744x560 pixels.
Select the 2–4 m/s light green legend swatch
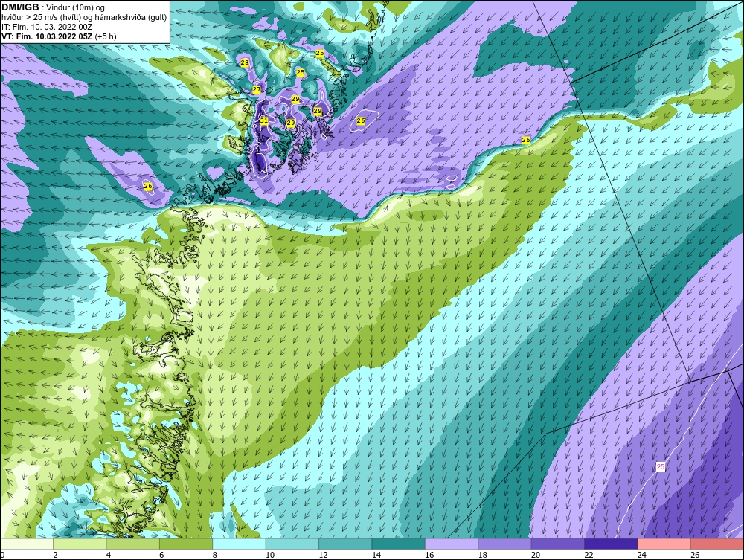pos(80,544)
